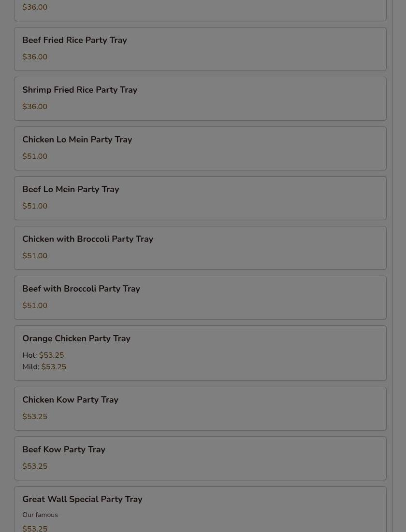The height and width of the screenshot is (532, 406).
Task: Select Beef Kow Party Tray
Action: [200, 458]
